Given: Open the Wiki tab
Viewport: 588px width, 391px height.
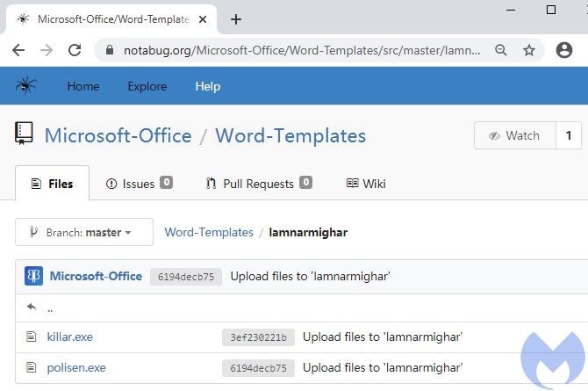Looking at the screenshot, I should pos(366,184).
